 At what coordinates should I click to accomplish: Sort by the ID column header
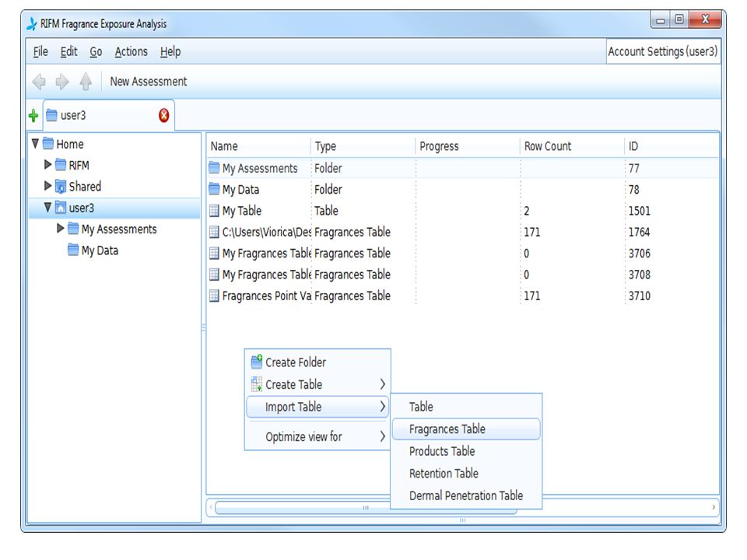point(672,146)
